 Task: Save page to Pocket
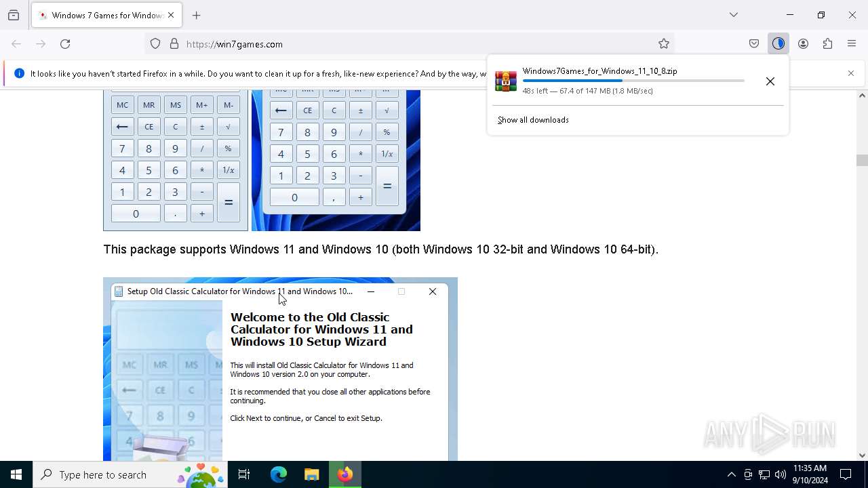click(x=754, y=44)
